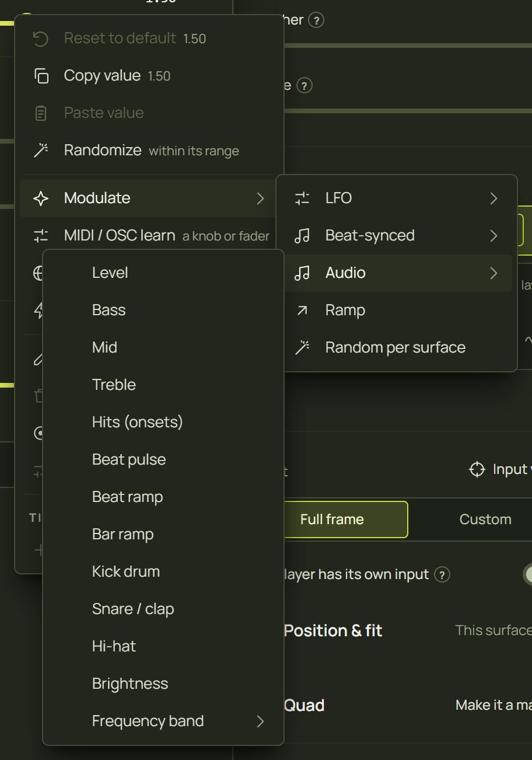The width and height of the screenshot is (532, 760).
Task: Choose Hits (onsets) option
Action: (163, 423)
